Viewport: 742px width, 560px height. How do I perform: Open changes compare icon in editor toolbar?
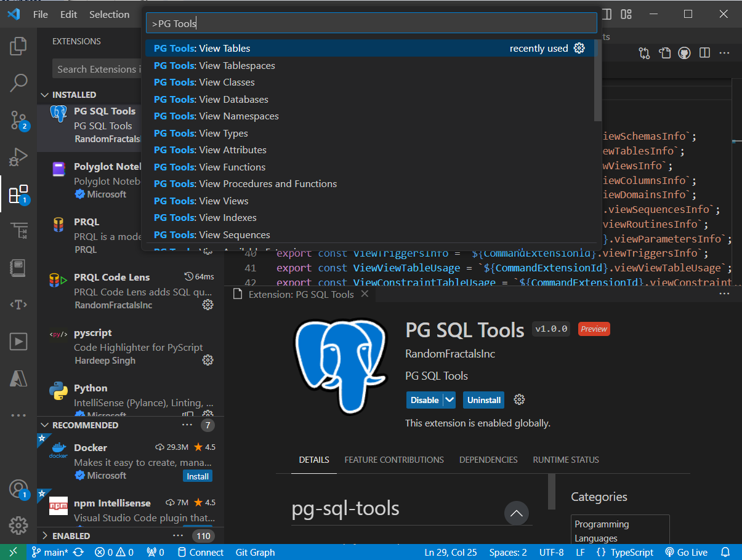click(645, 54)
